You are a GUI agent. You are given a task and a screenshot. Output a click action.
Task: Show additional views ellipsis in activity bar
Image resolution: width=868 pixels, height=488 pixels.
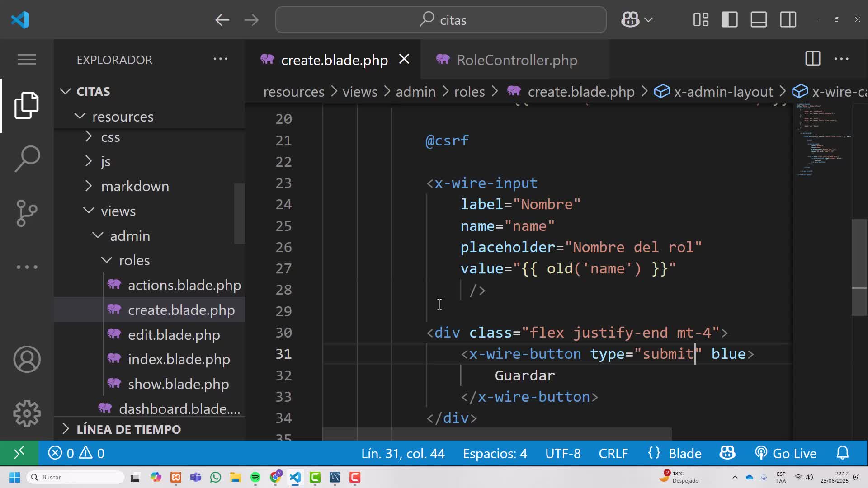coord(27,267)
